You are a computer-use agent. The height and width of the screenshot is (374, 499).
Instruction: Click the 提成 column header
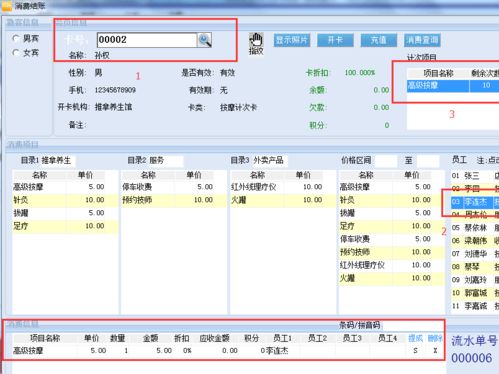(x=415, y=338)
